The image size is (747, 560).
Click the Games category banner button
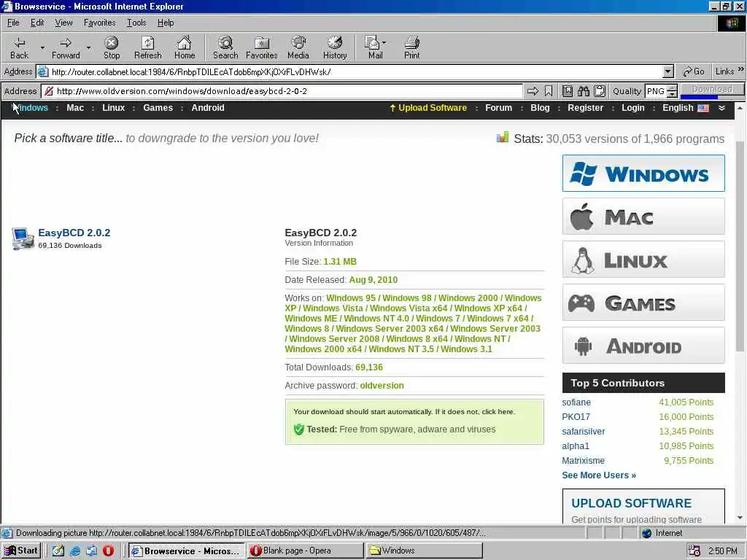point(643,303)
